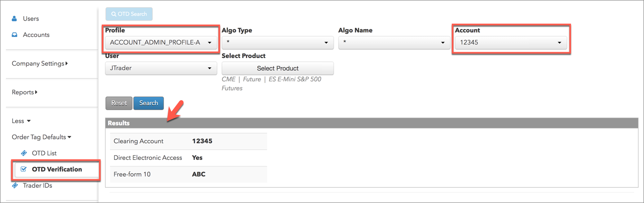Click the OTD Verification checkmark icon

coord(24,169)
